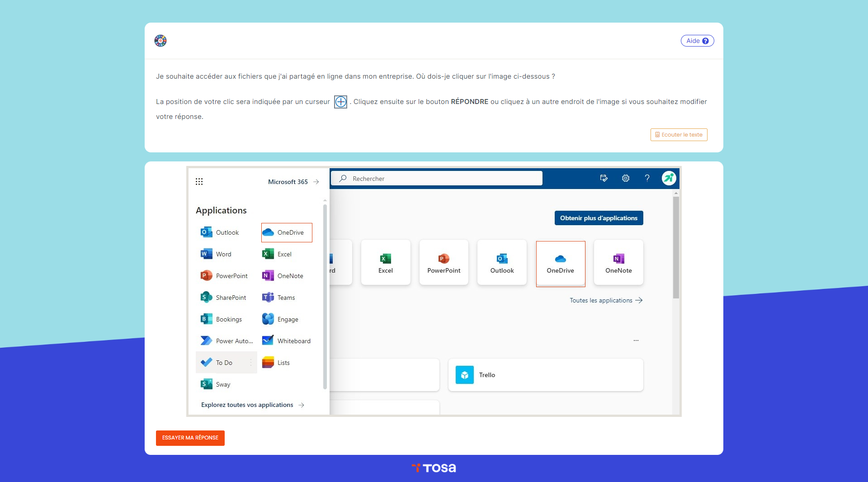The height and width of the screenshot is (482, 868).
Task: Open the feedback icon in header
Action: [604, 178]
